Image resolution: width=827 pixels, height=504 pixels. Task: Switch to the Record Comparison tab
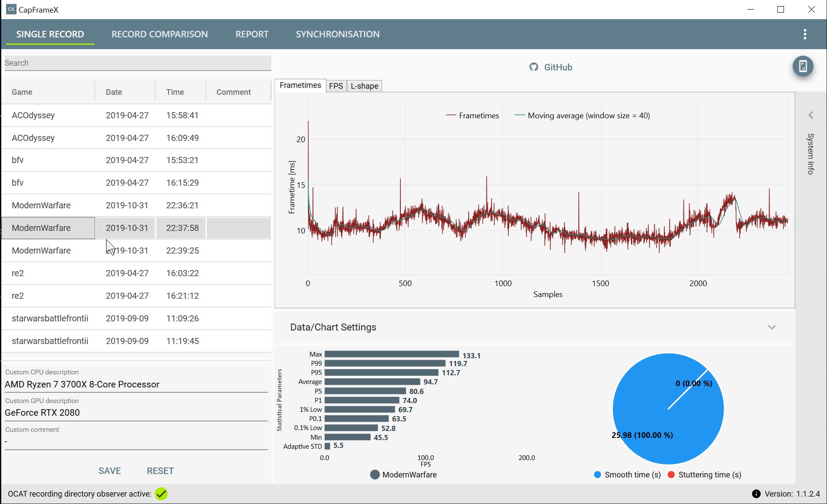click(160, 34)
